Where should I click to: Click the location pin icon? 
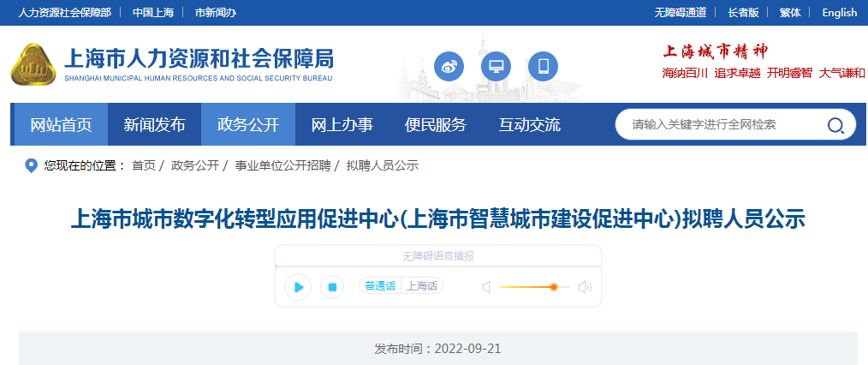pyautogui.click(x=32, y=165)
